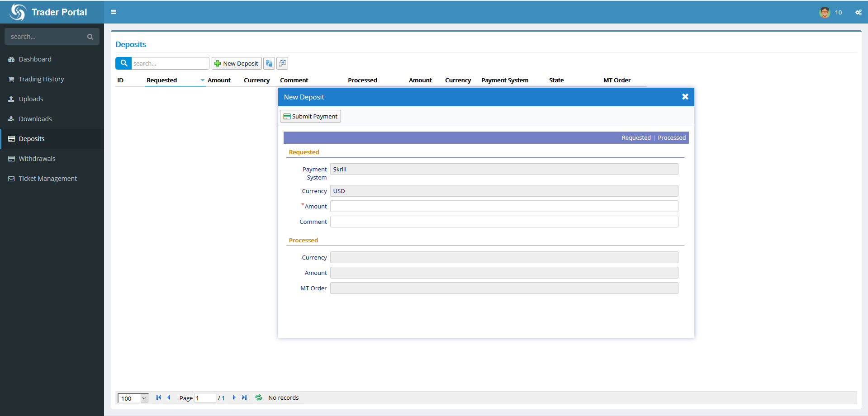Jump to the Processed section link

click(671, 137)
